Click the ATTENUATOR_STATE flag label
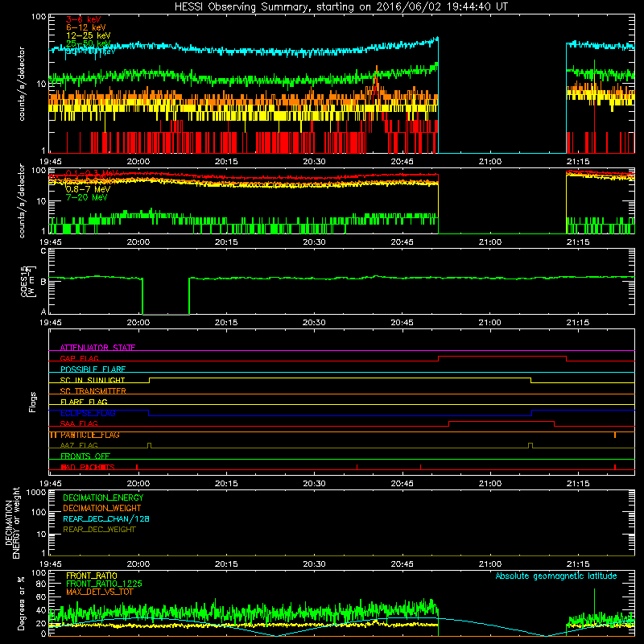Image resolution: width=644 pixels, height=644 pixels. tap(97, 348)
